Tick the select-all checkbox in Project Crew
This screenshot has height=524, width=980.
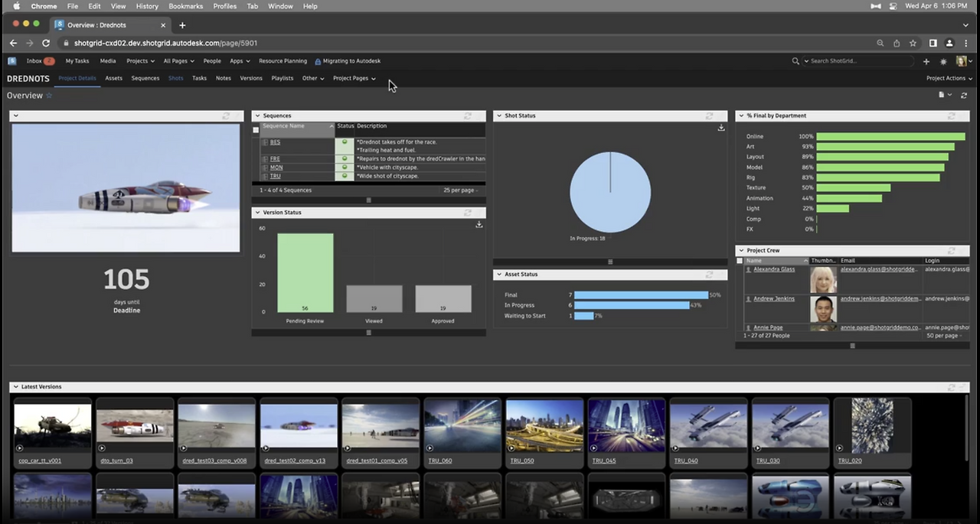click(740, 261)
